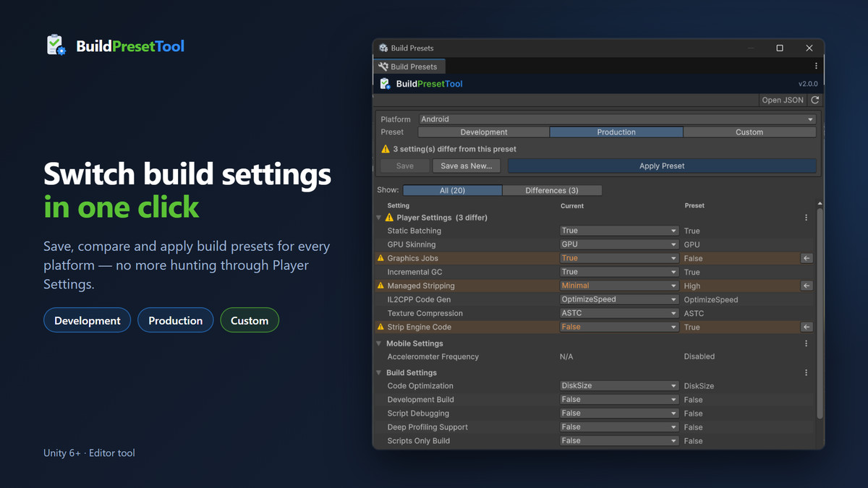
Task: Click the warning icon beside Graphics Jobs
Action: coord(381,258)
